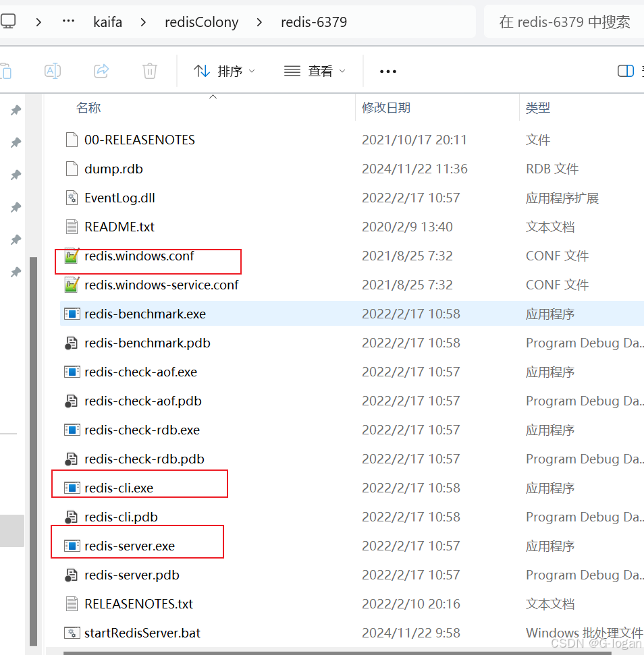The width and height of the screenshot is (644, 655).
Task: Select file name redis-check-aof.exe
Action: (x=141, y=372)
